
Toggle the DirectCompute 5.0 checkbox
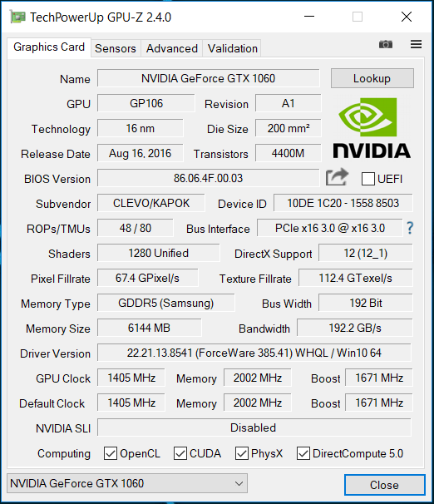point(303,453)
